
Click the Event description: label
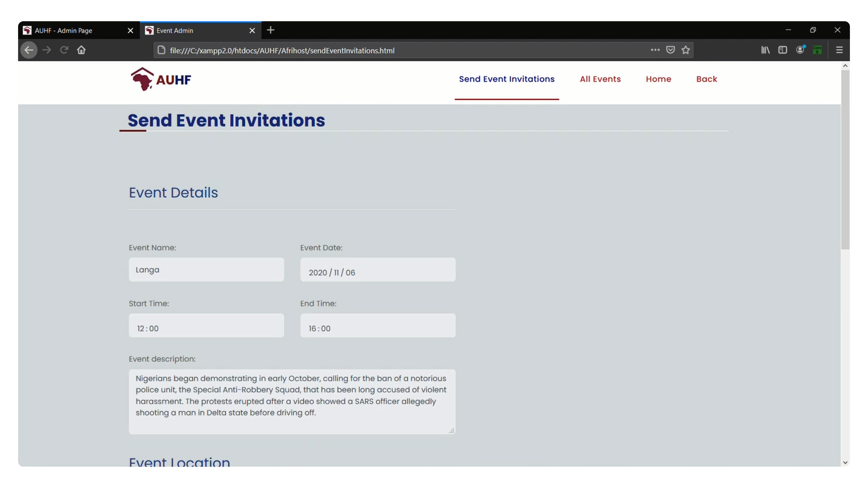click(162, 359)
